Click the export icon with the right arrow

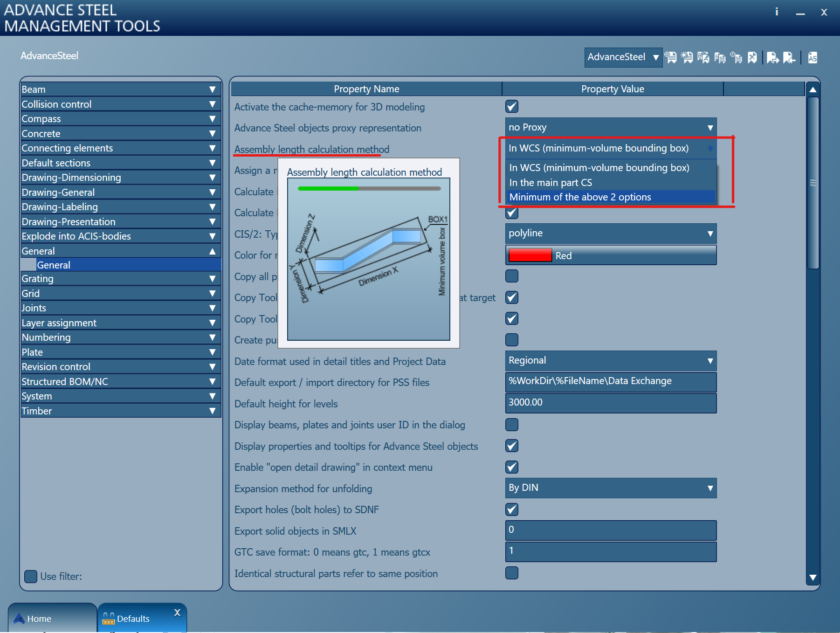[x=772, y=57]
